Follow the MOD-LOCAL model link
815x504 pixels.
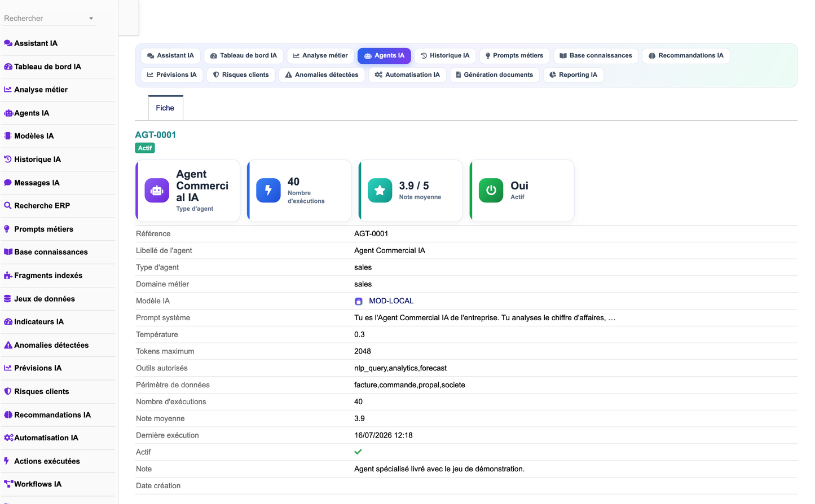coord(391,301)
